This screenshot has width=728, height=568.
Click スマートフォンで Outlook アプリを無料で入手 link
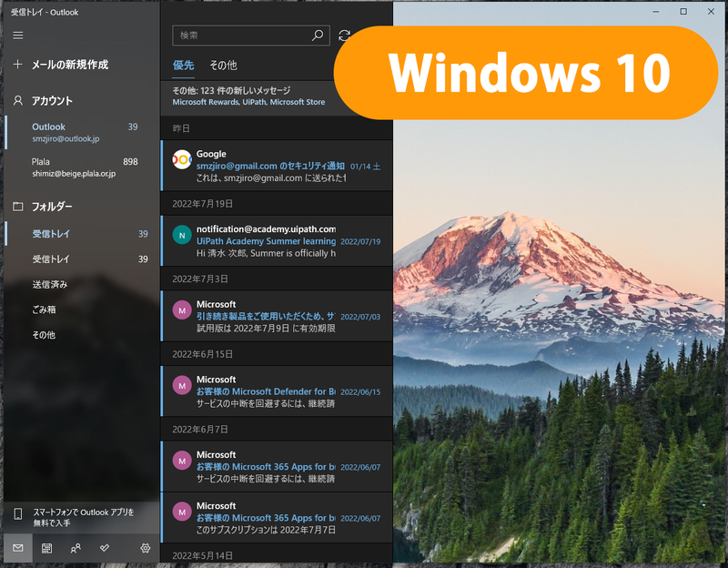83,517
